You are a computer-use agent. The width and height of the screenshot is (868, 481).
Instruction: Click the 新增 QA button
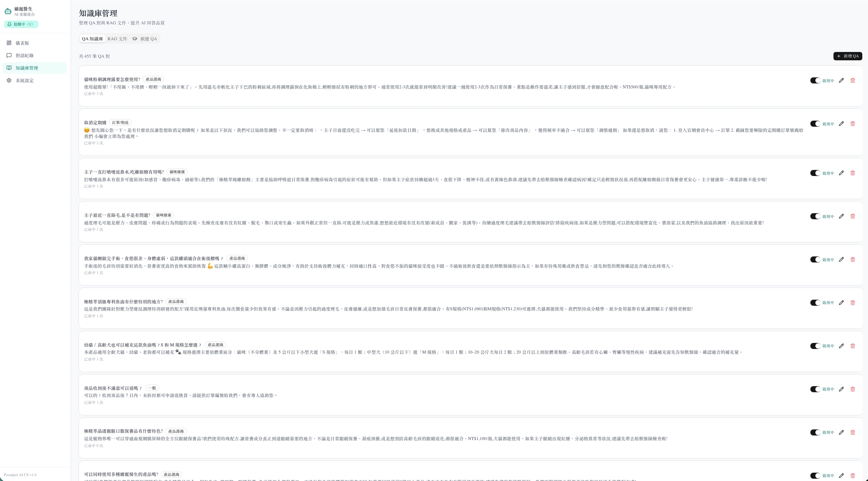point(848,56)
